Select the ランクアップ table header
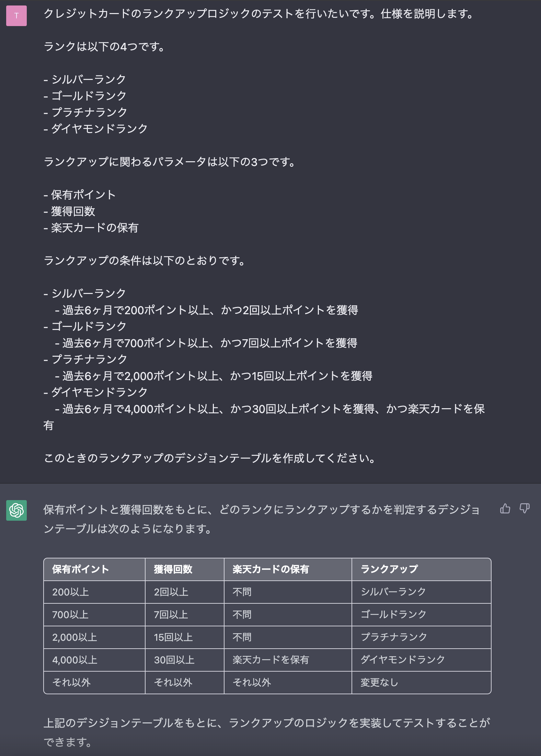The image size is (541, 756). (x=388, y=569)
